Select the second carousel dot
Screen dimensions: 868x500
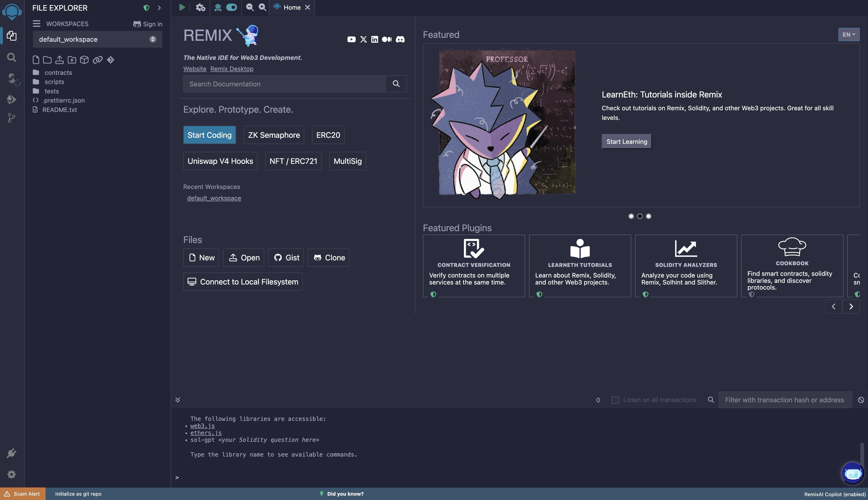[640, 216]
